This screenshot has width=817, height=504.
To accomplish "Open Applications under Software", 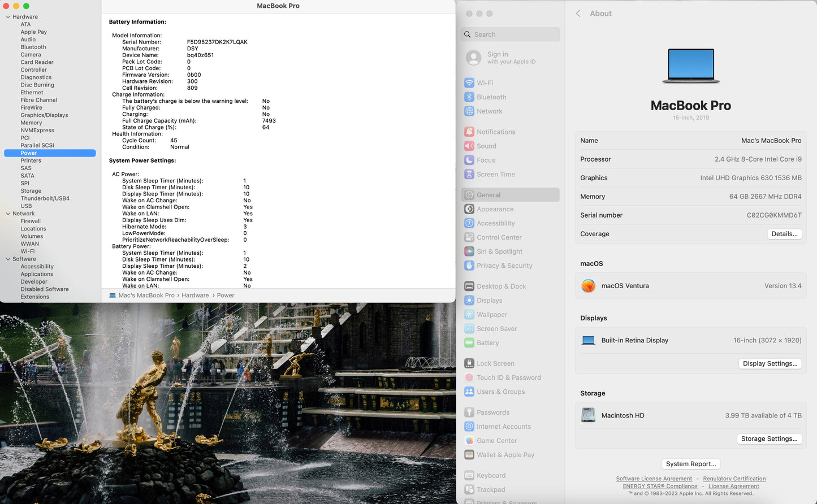I will click(37, 274).
